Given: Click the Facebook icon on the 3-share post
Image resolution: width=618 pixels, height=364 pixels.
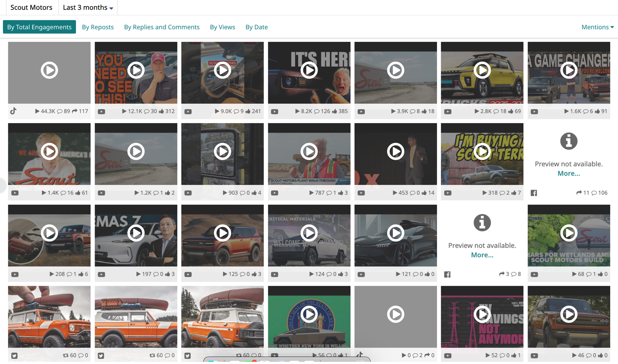Looking at the screenshot, I should (447, 275).
